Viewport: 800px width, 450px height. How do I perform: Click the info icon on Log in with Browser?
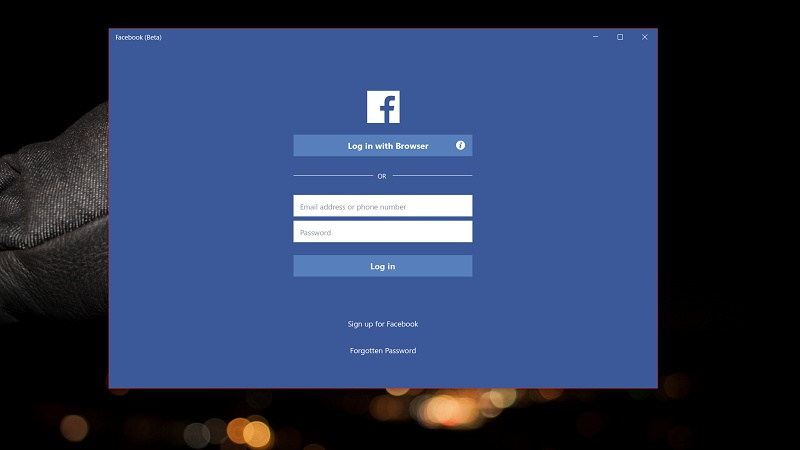pyautogui.click(x=460, y=145)
